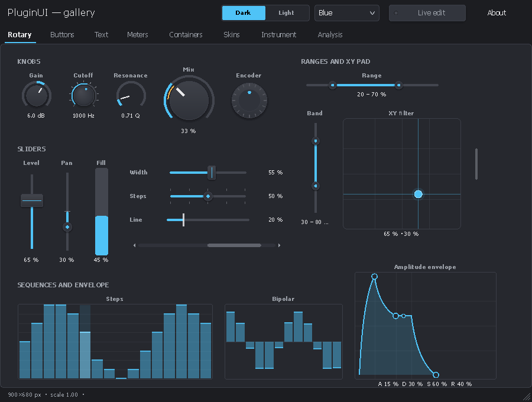
Task: Click the Cutoff knob
Action: pyautogui.click(x=83, y=95)
